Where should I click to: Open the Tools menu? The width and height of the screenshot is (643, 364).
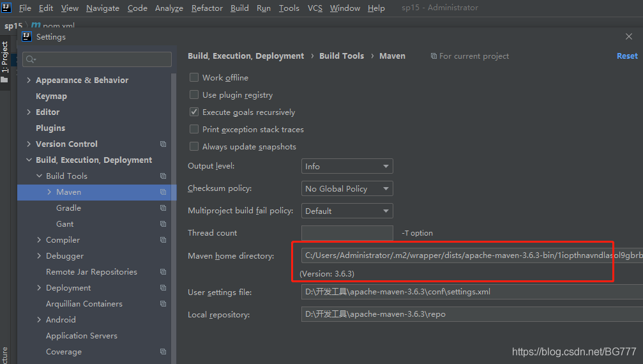289,8
